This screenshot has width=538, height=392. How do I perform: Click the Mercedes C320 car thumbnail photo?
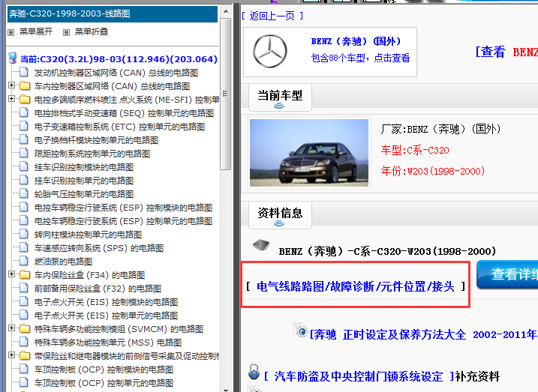309,153
